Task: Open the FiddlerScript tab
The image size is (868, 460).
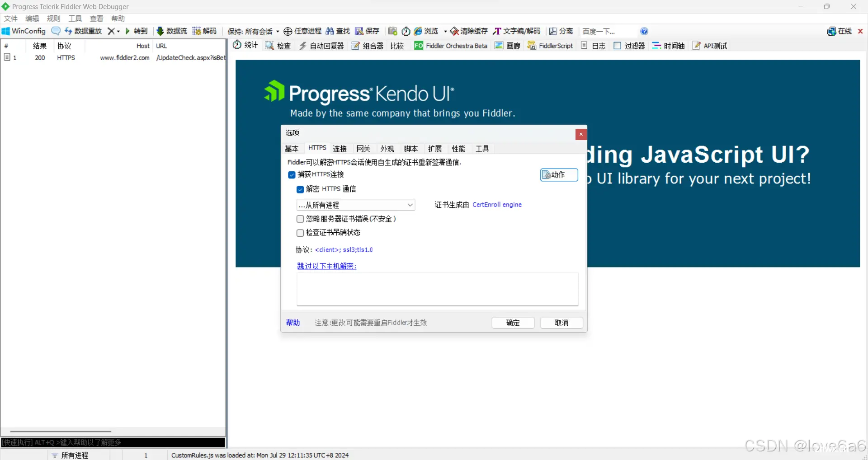Action: pos(550,46)
